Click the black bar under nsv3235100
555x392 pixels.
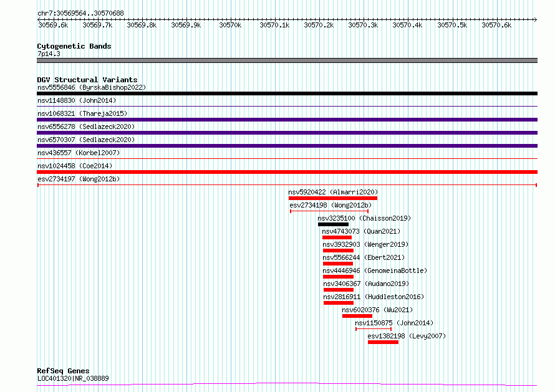pyautogui.click(x=334, y=224)
